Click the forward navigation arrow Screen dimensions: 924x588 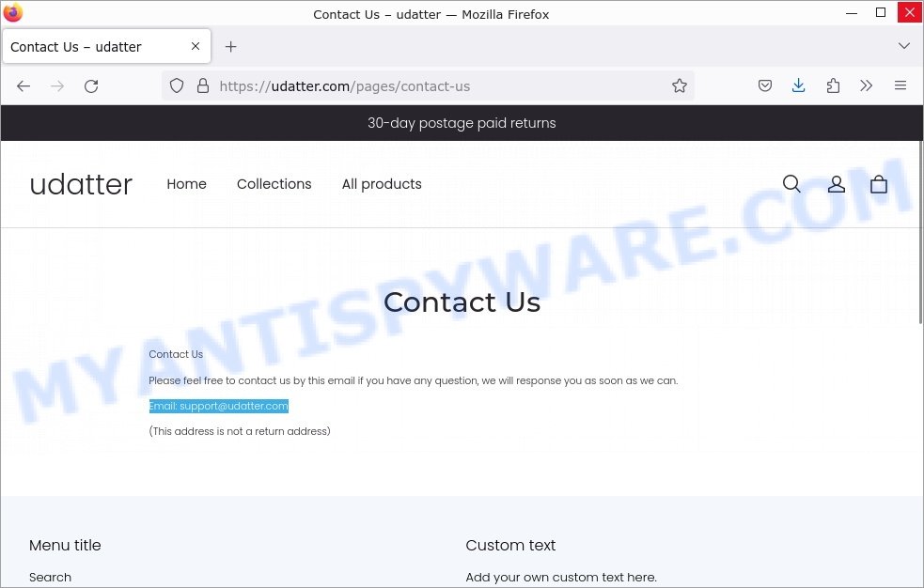[57, 86]
